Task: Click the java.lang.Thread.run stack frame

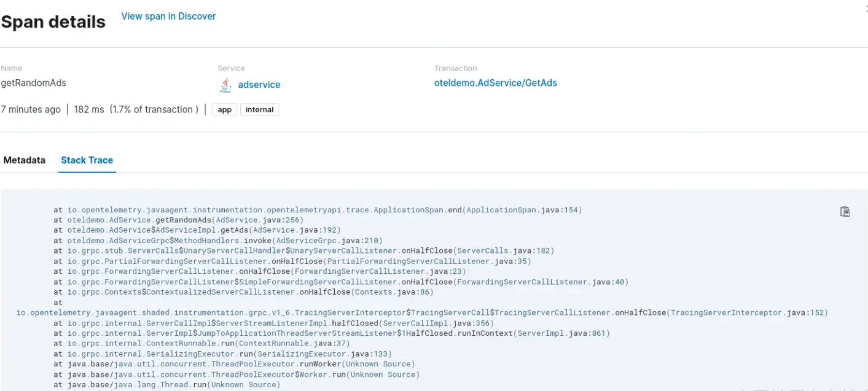Action: [166, 384]
